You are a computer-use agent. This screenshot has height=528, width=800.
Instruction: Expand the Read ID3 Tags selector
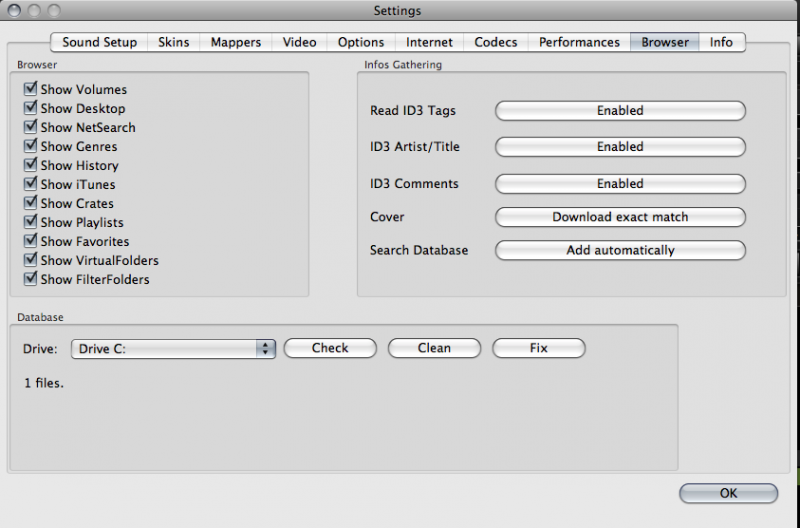620,110
